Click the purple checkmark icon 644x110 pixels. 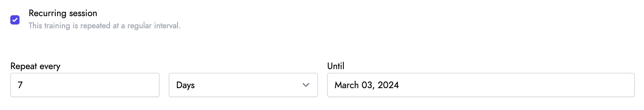(15, 20)
